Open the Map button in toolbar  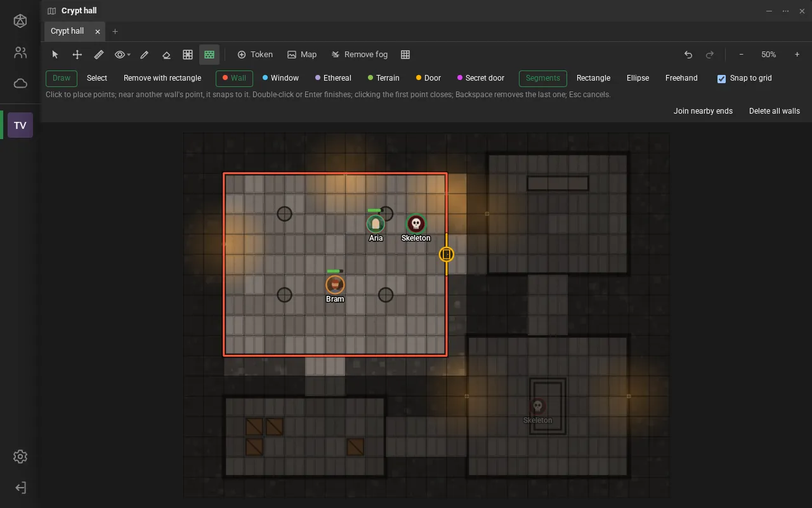click(302, 55)
